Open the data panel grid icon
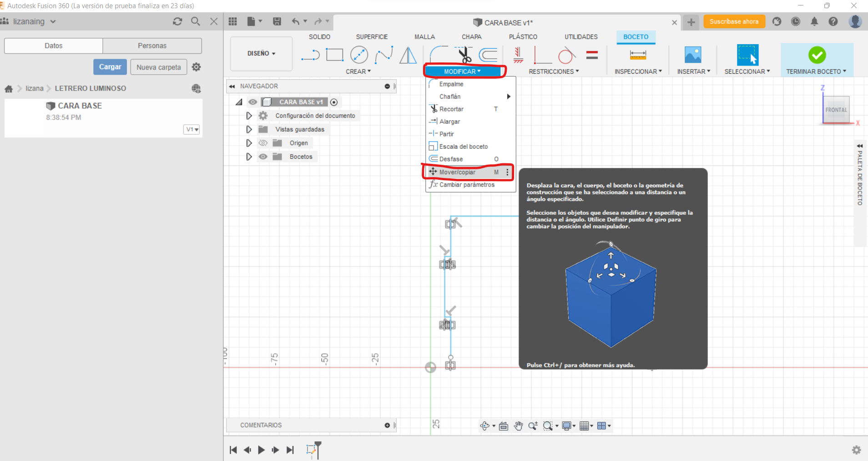Viewport: 868px width, 461px height. (x=233, y=21)
